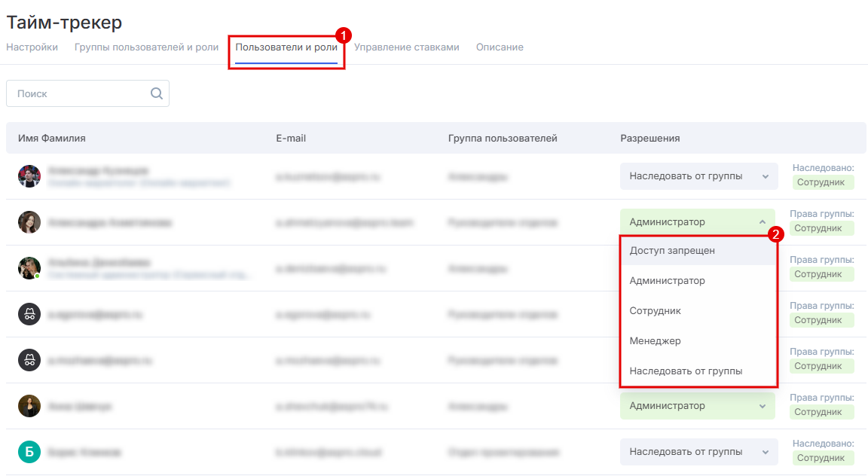Switch to Группы пользователей и роли tab
Image resolution: width=868 pixels, height=476 pixels.
pyautogui.click(x=146, y=47)
